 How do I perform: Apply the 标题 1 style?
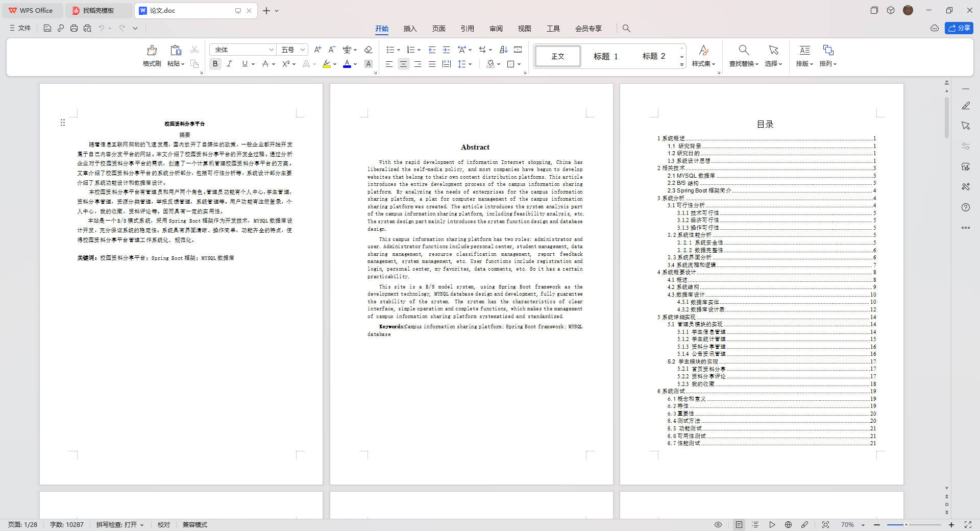pyautogui.click(x=605, y=56)
